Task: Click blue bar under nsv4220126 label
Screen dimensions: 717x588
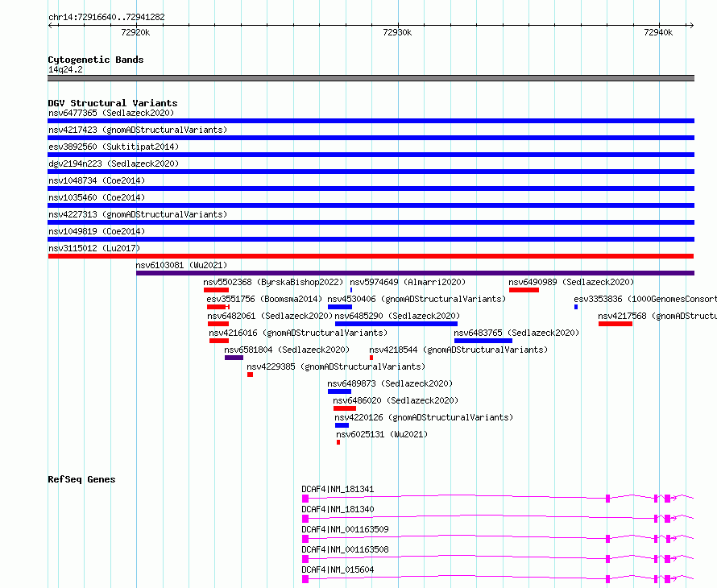Action: (x=342, y=425)
